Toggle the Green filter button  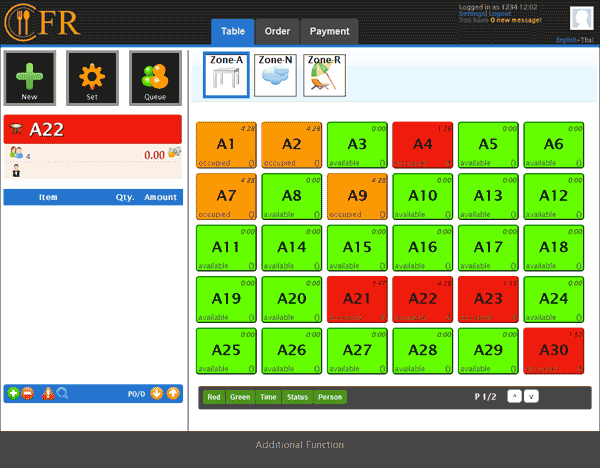pos(240,397)
